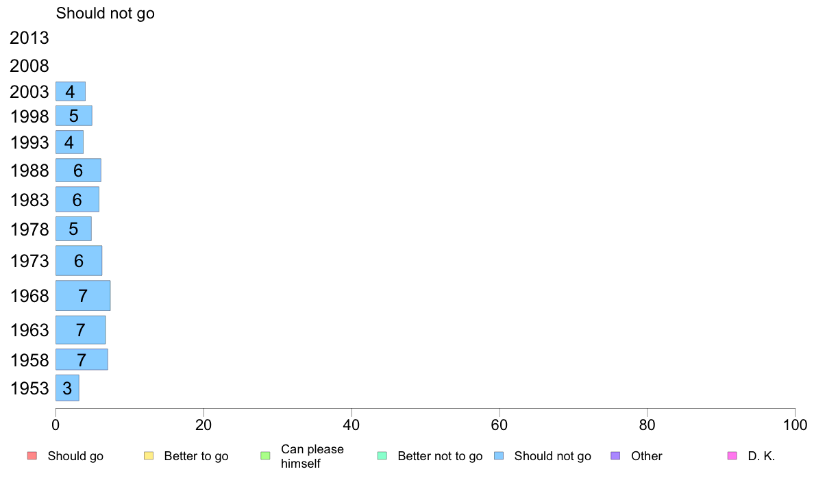Click the 1998 bar showing 5
The width and height of the screenshot is (814, 504).
pos(74,116)
